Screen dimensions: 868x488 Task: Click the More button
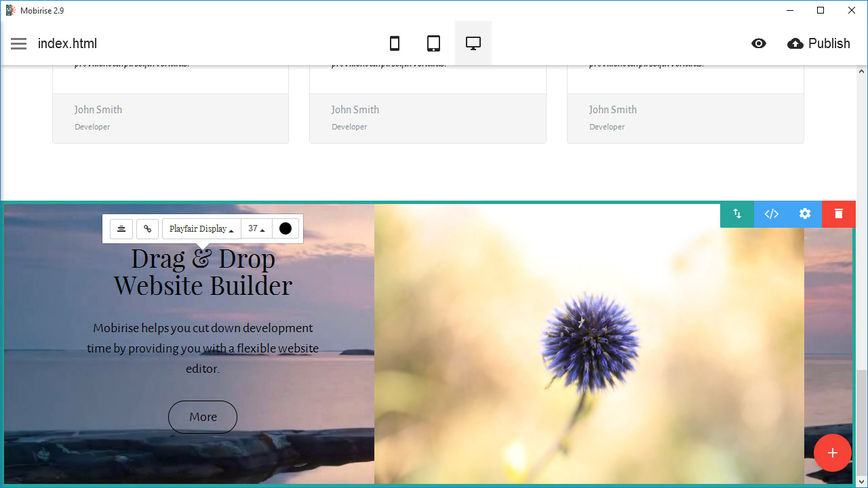click(x=203, y=417)
